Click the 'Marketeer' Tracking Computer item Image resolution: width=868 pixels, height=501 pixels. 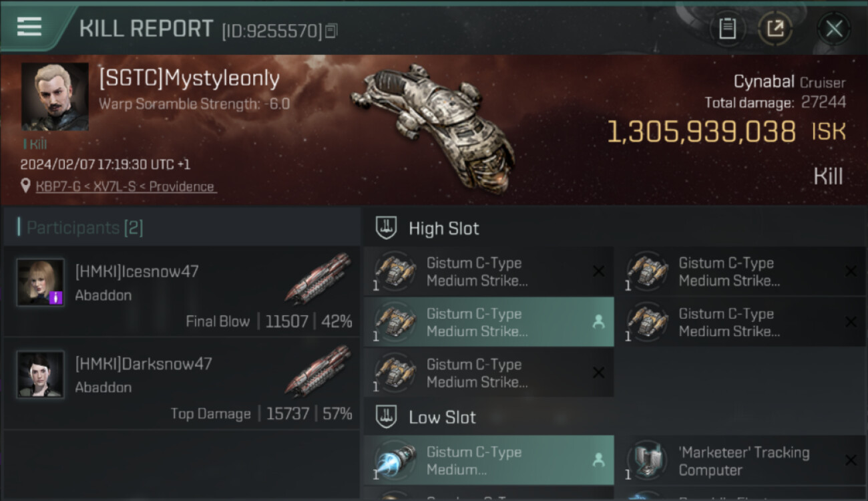coord(741,460)
